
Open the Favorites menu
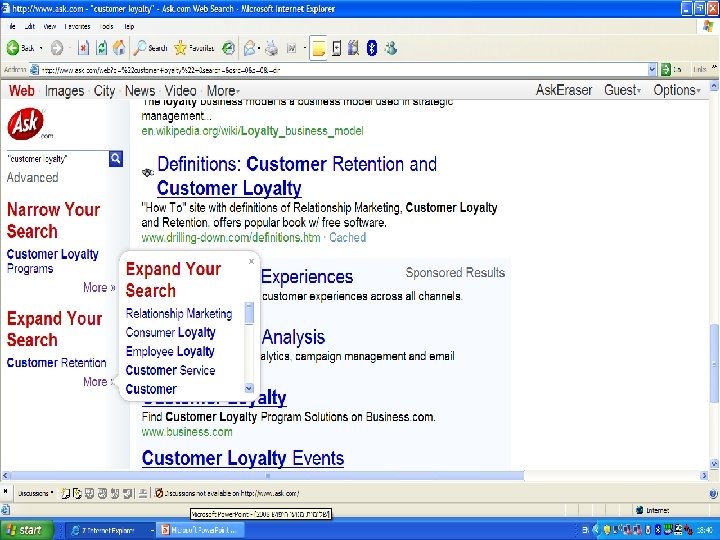pyautogui.click(x=77, y=26)
